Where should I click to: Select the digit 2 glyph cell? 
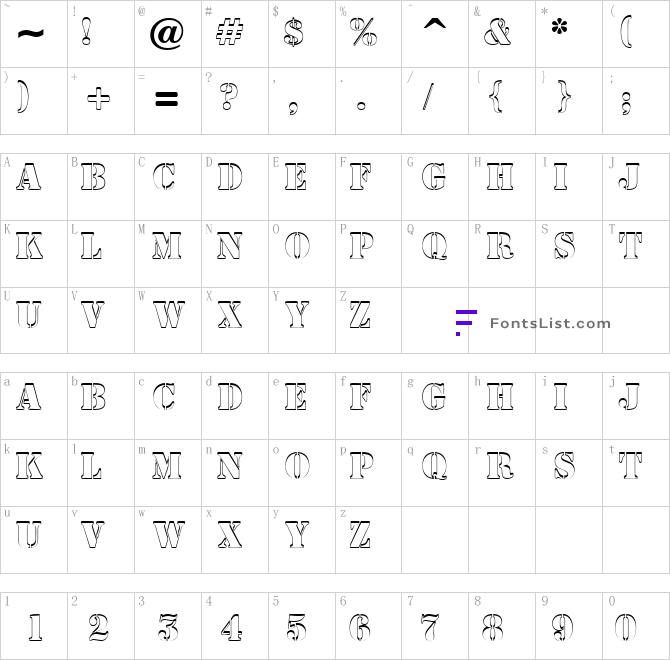99,626
